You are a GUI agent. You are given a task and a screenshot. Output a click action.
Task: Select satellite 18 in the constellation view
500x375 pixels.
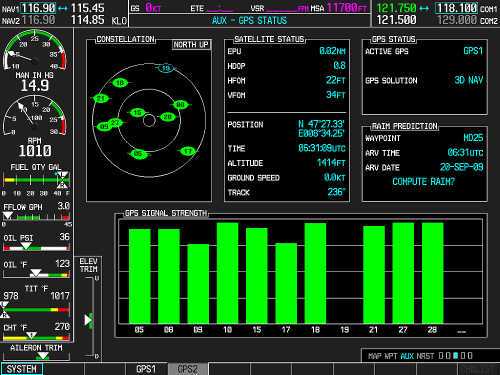click(x=120, y=83)
